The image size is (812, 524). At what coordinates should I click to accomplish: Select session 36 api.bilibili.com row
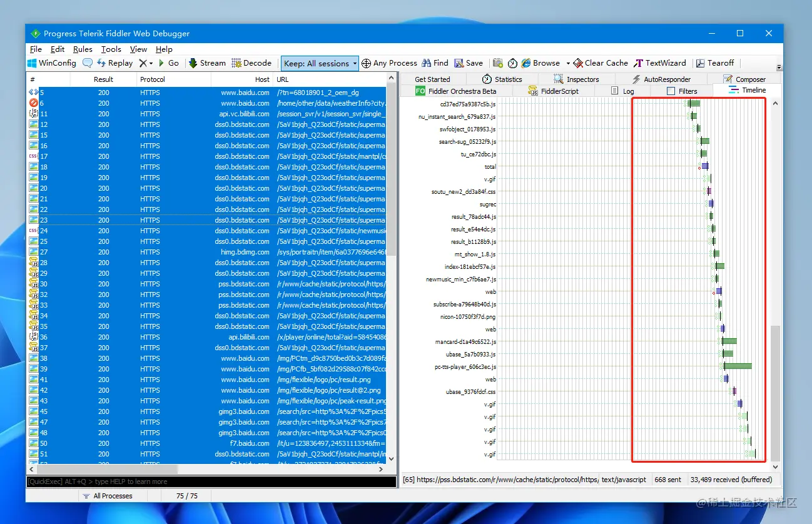tap(206, 337)
